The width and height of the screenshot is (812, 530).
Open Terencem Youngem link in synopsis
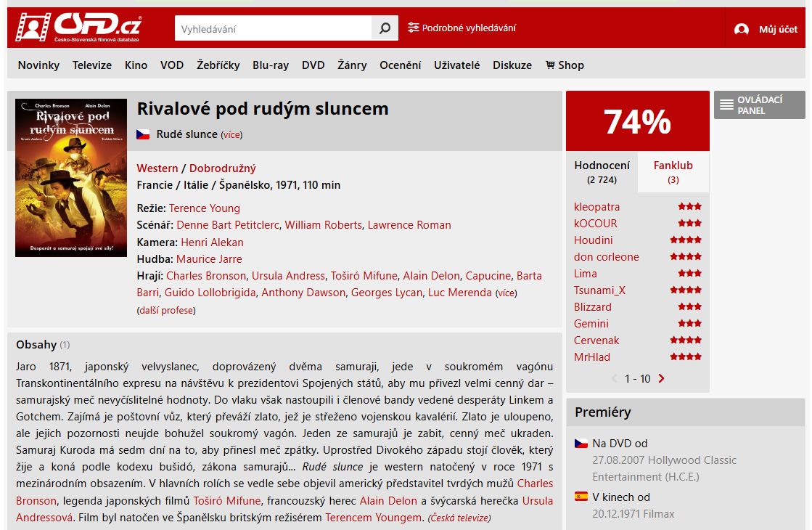click(x=374, y=518)
